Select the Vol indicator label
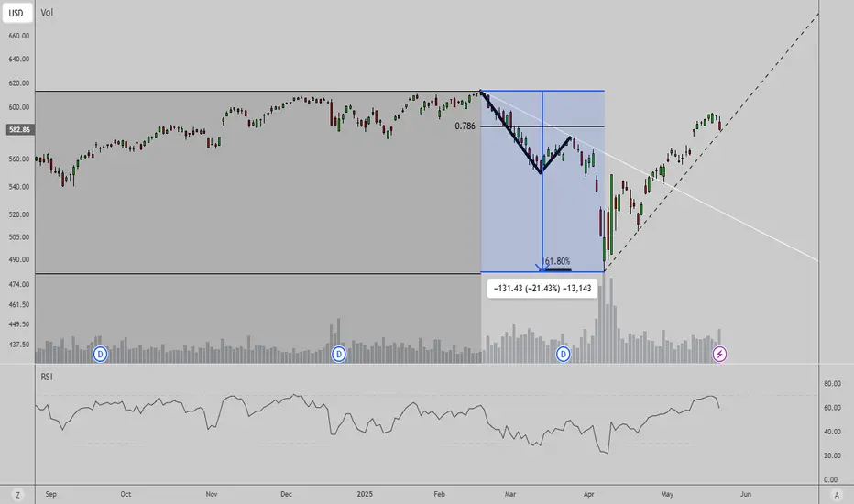Image resolution: width=854 pixels, height=504 pixels. click(47, 13)
